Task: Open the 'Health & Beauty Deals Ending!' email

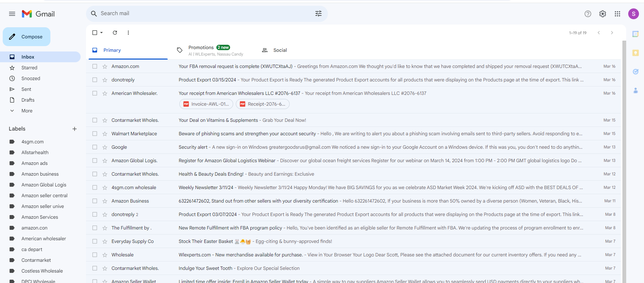Action: tap(353, 174)
